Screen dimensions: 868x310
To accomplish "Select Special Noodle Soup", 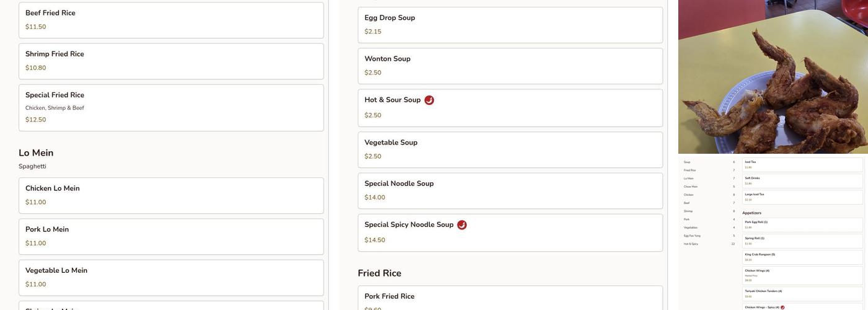I will pyautogui.click(x=510, y=190).
